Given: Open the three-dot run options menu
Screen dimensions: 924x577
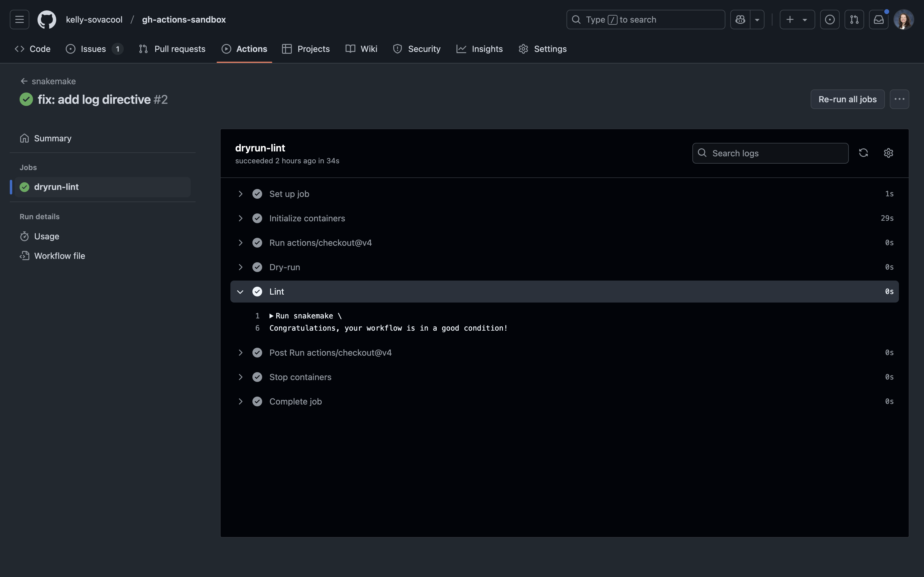Looking at the screenshot, I should point(899,99).
